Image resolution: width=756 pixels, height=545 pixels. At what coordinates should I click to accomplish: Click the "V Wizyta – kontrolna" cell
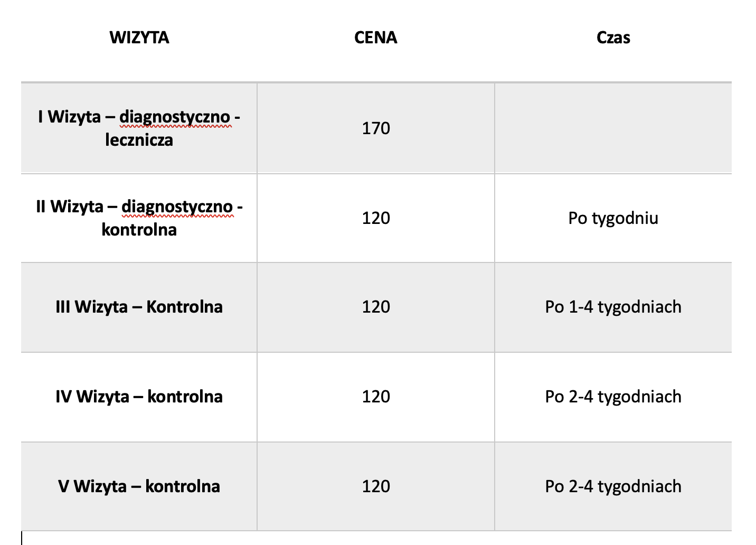point(139,486)
